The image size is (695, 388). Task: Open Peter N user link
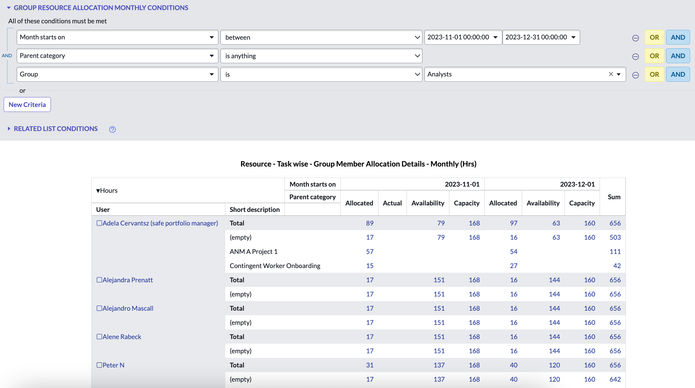point(113,365)
